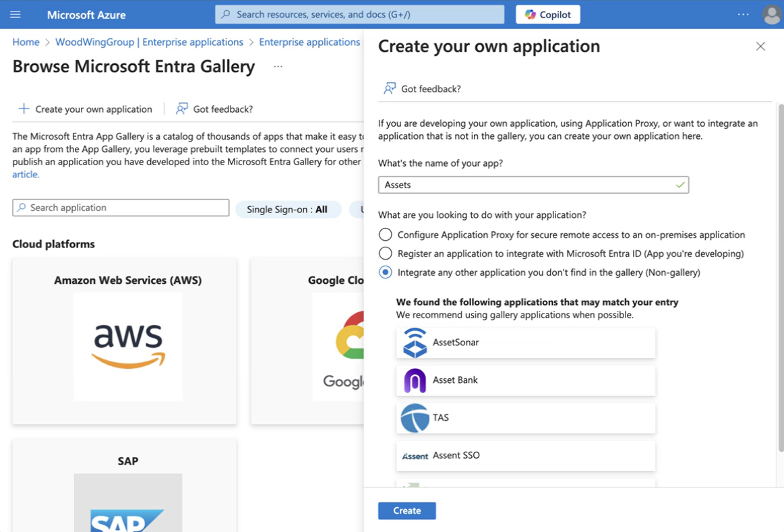
Task: Focus the Search resources, services, and docs field
Action: coord(359,15)
